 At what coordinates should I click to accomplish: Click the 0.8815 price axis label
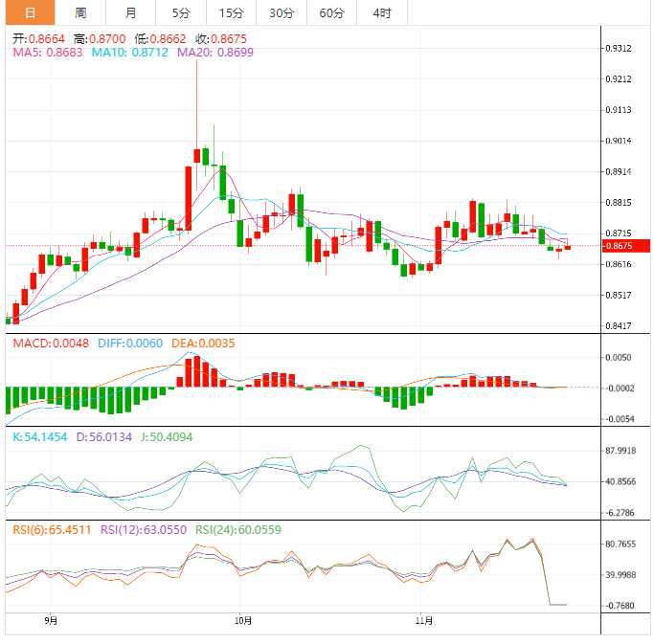(x=619, y=203)
